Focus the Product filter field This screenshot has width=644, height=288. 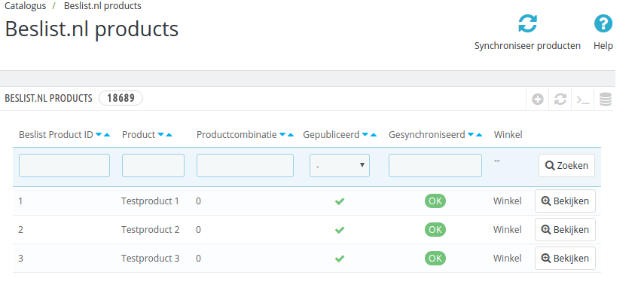(153, 166)
